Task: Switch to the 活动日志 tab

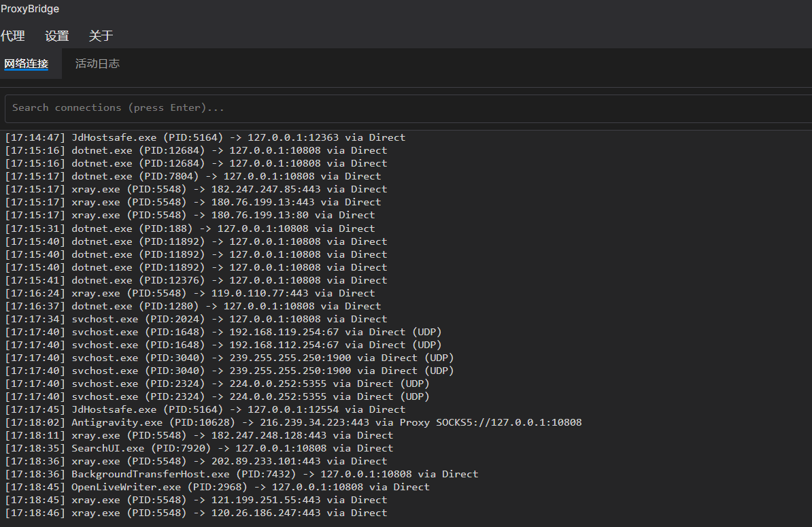Action: click(x=97, y=64)
